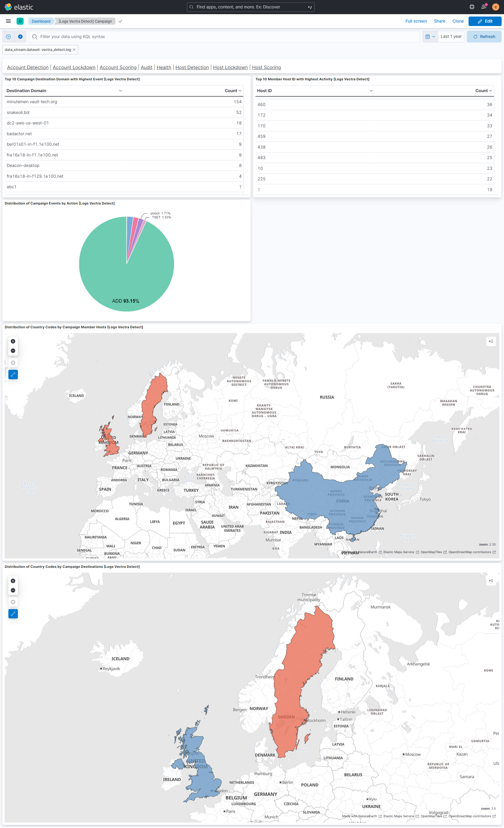Remove the vectra_detect.log filter pill
Viewport: 504px width, 828px height.
pos(74,50)
